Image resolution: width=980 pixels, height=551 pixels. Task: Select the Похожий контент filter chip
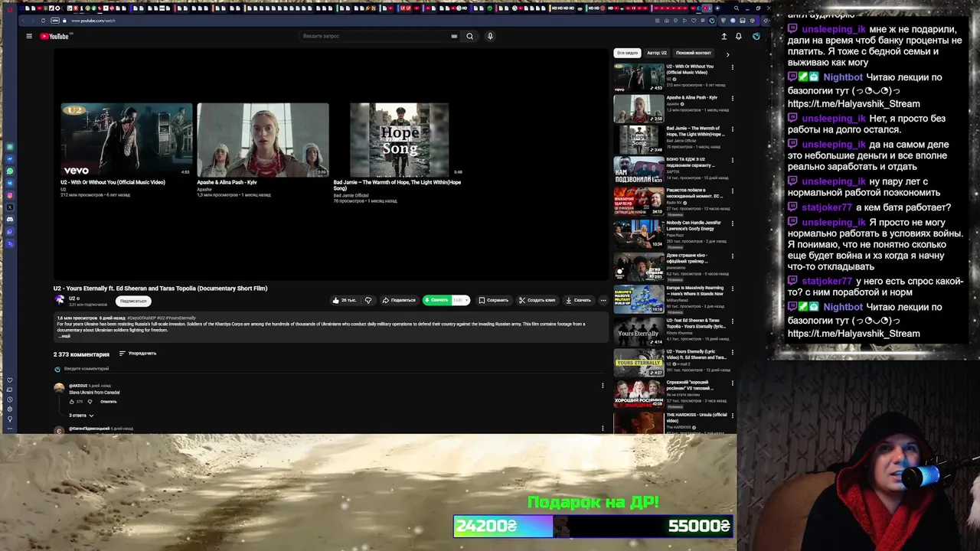(x=694, y=53)
